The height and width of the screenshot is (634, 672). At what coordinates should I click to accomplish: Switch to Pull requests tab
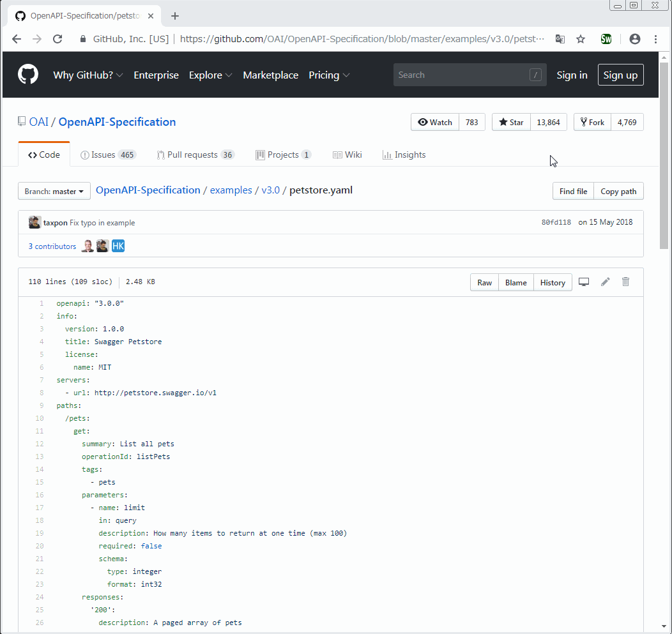195,155
